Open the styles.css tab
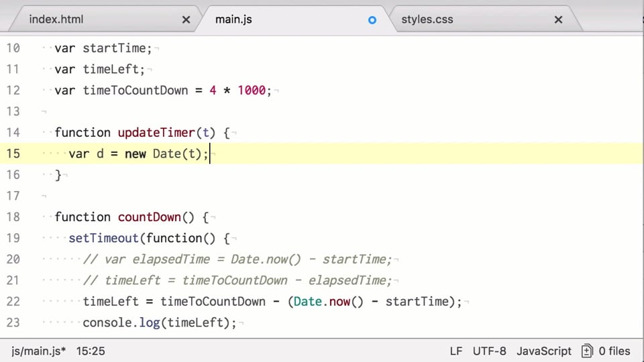This screenshot has width=644, height=362. coord(427,19)
